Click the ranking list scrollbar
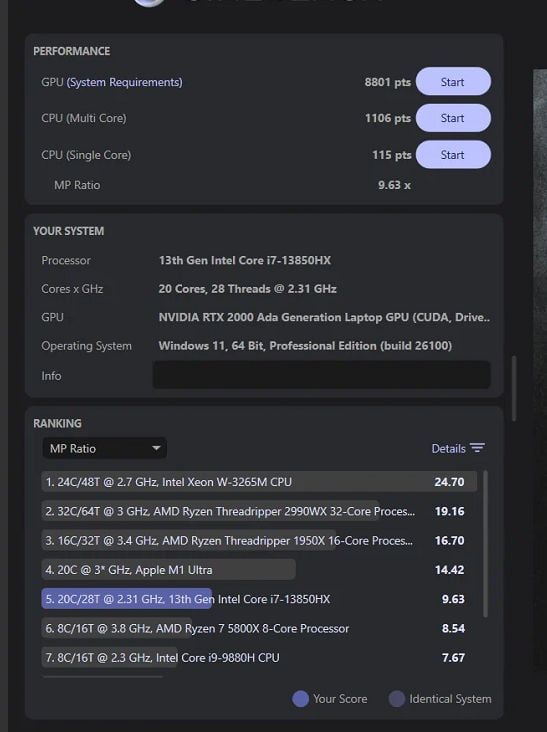547x732 pixels. click(x=485, y=544)
